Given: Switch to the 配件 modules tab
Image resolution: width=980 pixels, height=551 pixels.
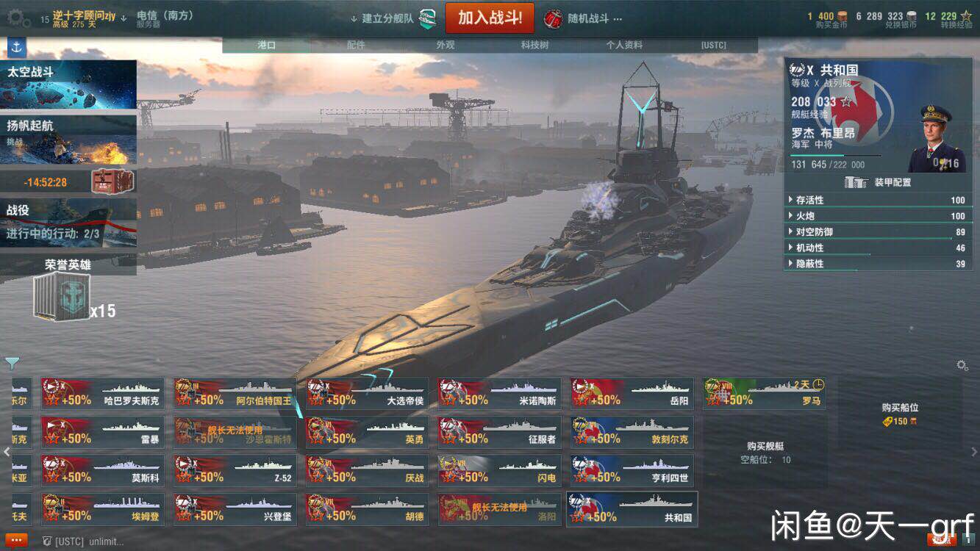Looking at the screenshot, I should coord(356,45).
